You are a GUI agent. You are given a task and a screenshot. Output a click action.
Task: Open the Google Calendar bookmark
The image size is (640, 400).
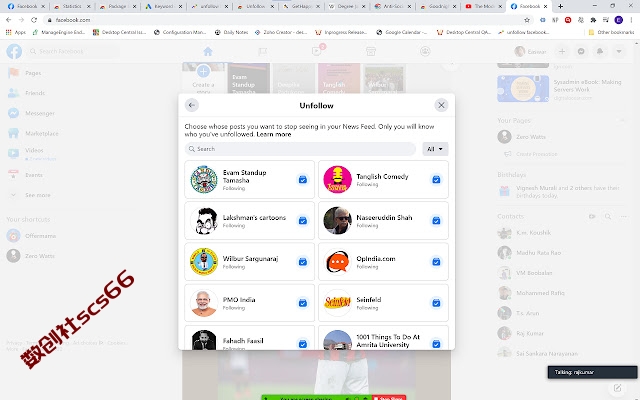point(402,32)
